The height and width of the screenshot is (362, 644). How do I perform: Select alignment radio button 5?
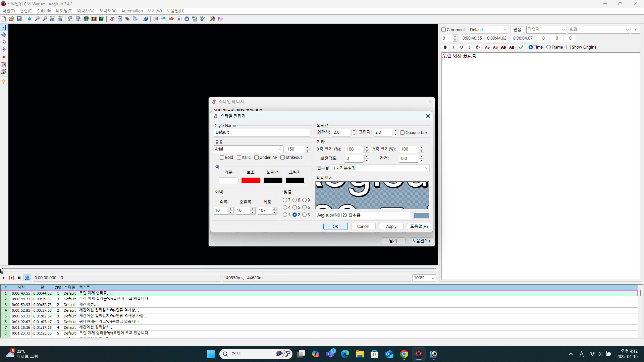click(x=294, y=207)
